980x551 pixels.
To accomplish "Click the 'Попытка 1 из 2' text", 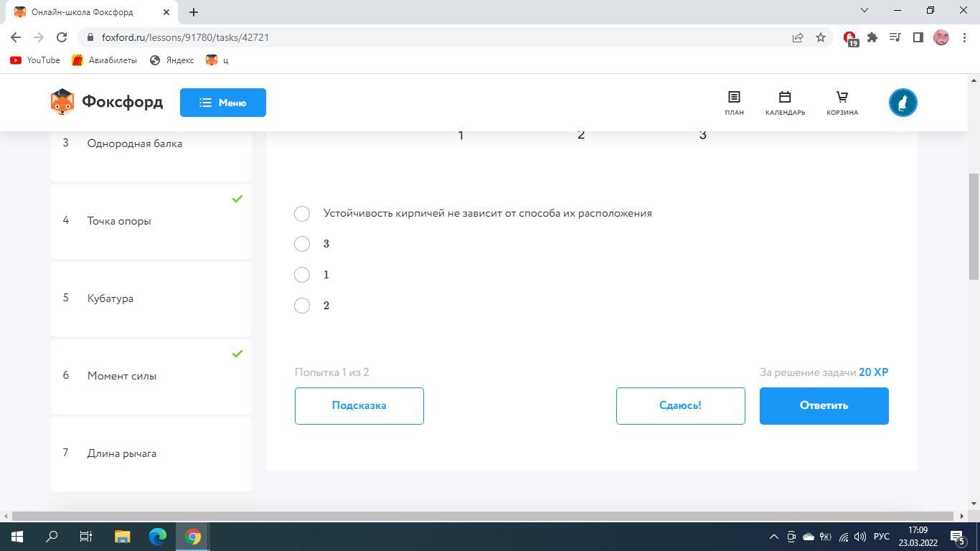I will pyautogui.click(x=332, y=372).
